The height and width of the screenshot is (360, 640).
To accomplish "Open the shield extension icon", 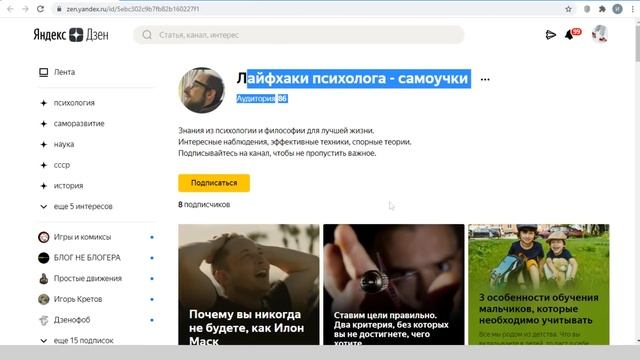I will click(587, 9).
